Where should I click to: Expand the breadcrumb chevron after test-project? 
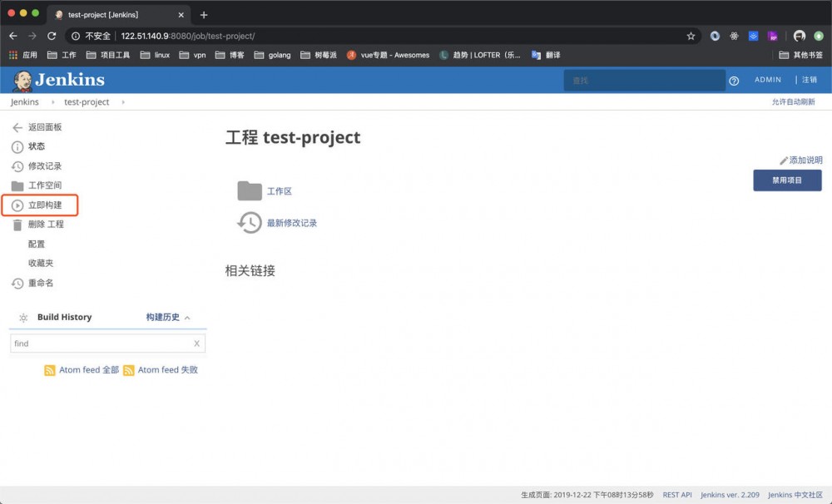click(x=122, y=101)
